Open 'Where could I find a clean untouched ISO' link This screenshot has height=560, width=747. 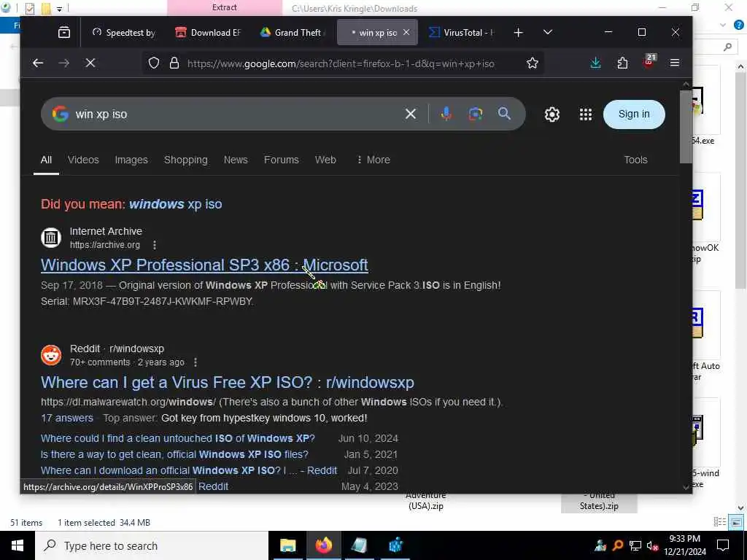(178, 438)
